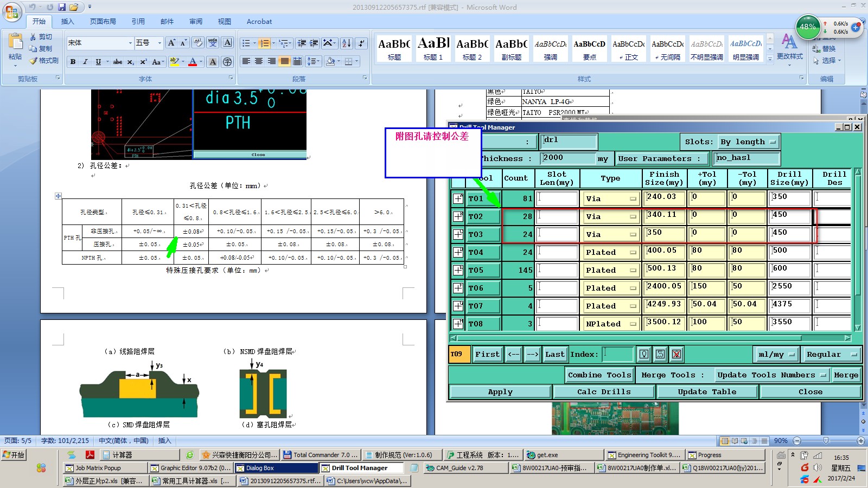868x488 pixels.
Task: Open the font name dropdown (宋体)
Action: (x=130, y=43)
